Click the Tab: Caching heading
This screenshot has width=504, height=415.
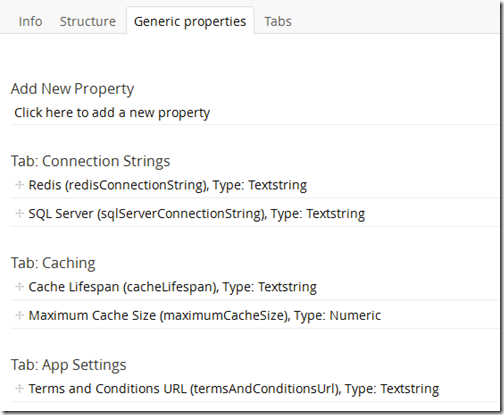tap(53, 263)
